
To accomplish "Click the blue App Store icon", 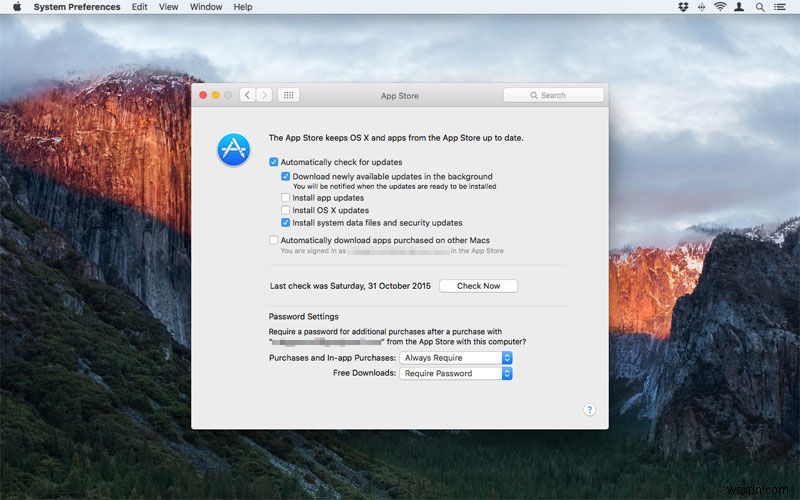I will pos(234,149).
